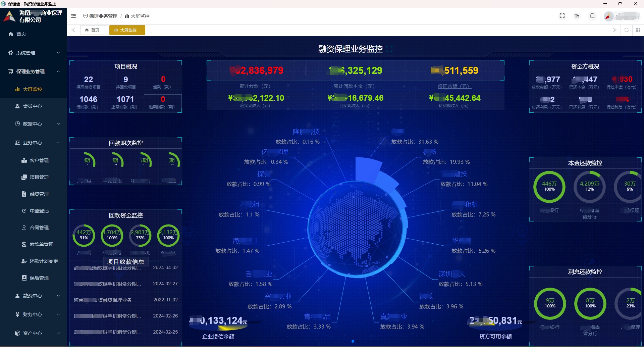The height and width of the screenshot is (347, 644).
Task: Expand the 系统管理 menu
Action: (x=34, y=53)
